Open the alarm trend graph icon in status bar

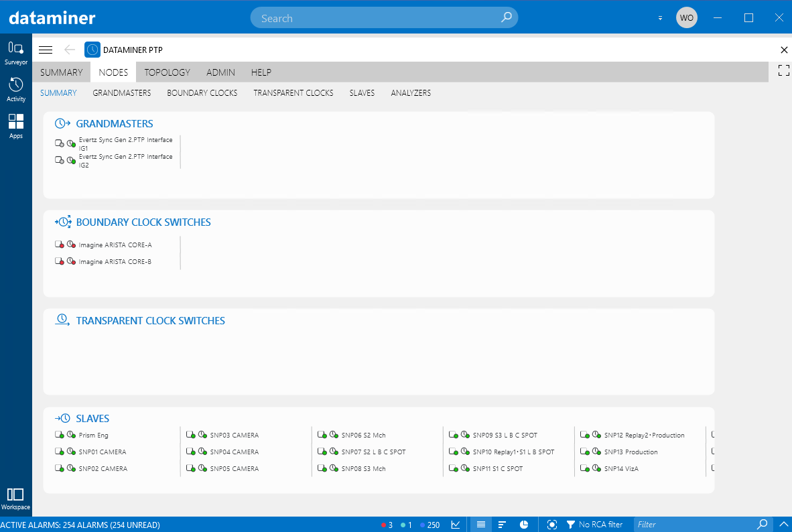coord(456,525)
